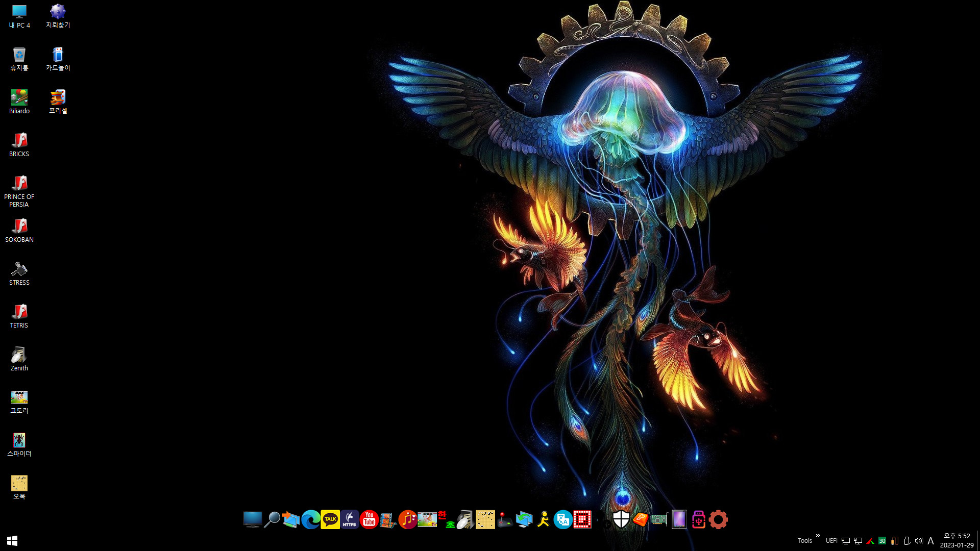Image resolution: width=980 pixels, height=551 pixels.
Task: Open the white shield security dock icon
Action: (x=621, y=519)
